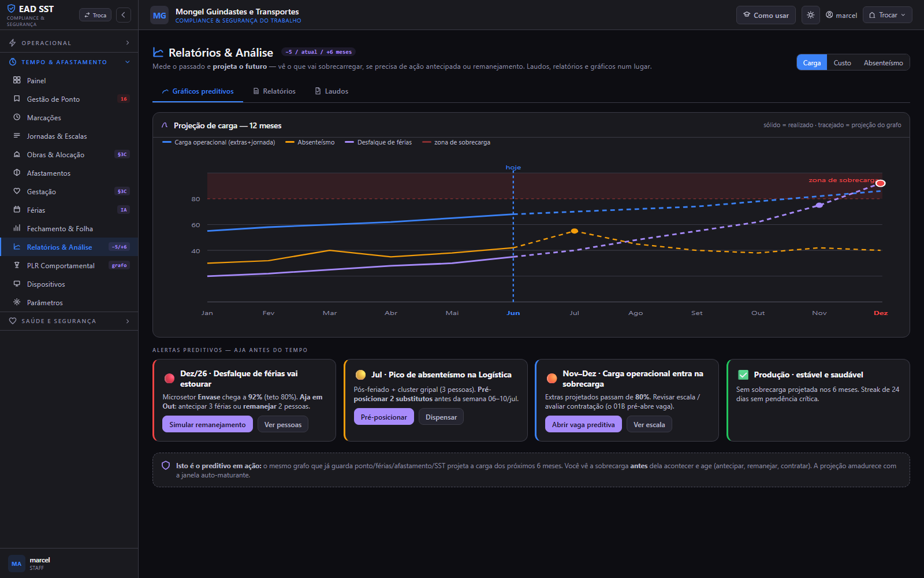924x578 pixels.
Task: Switch to the Laudos tab
Action: pyautogui.click(x=331, y=91)
